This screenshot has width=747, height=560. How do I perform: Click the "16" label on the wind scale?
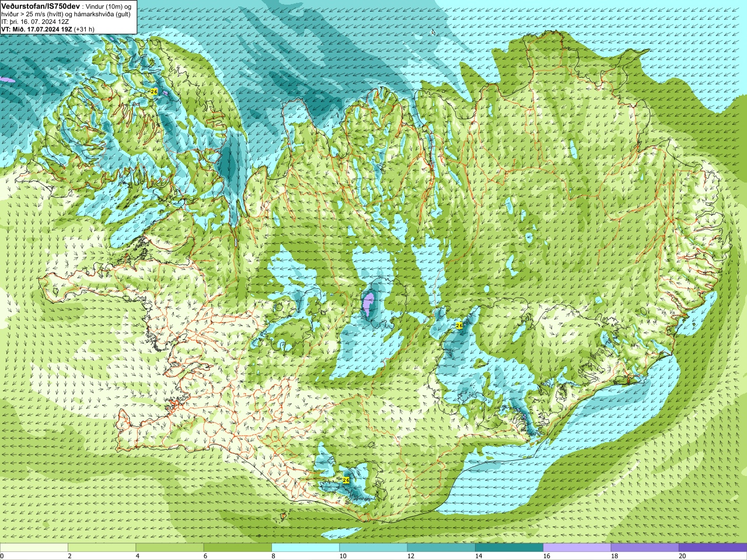[546, 556]
